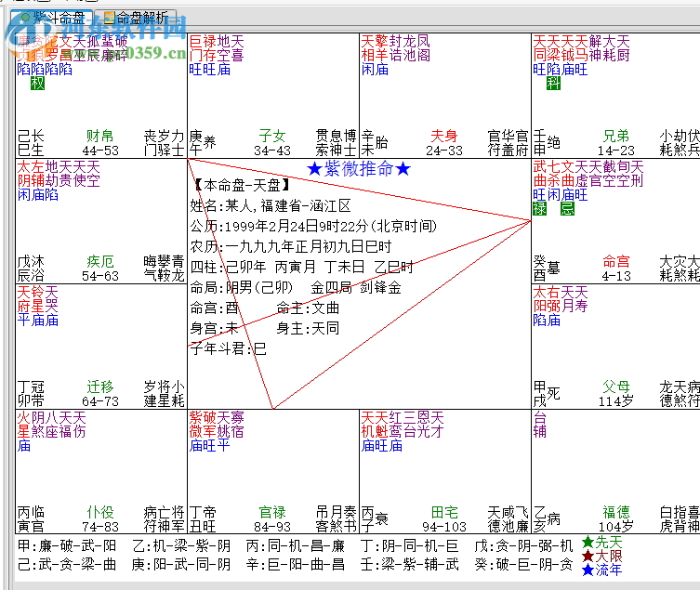Click the 武曲 七杀 stars in 命宫 palace
The width and height of the screenshot is (700, 590).
547,174
